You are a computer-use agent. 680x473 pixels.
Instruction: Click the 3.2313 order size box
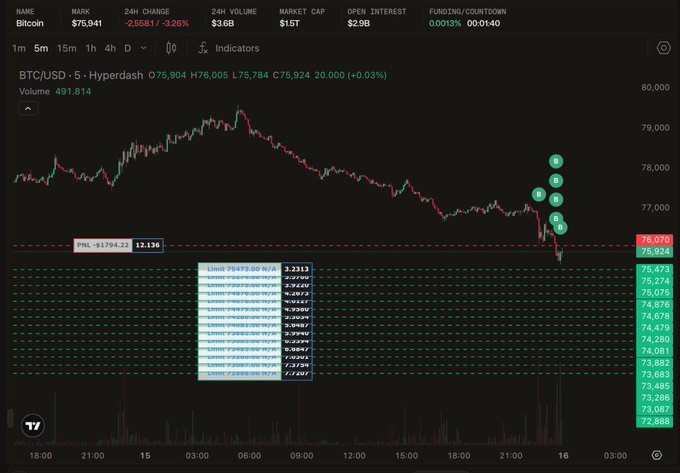(297, 269)
